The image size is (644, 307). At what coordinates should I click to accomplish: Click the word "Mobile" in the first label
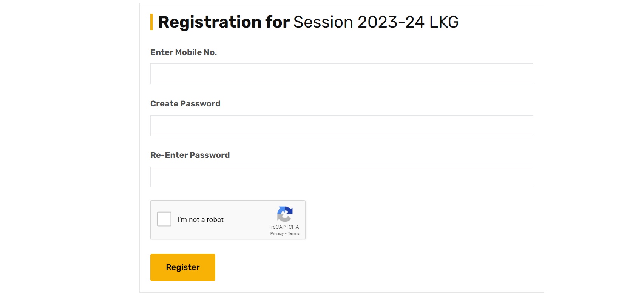[x=188, y=52]
